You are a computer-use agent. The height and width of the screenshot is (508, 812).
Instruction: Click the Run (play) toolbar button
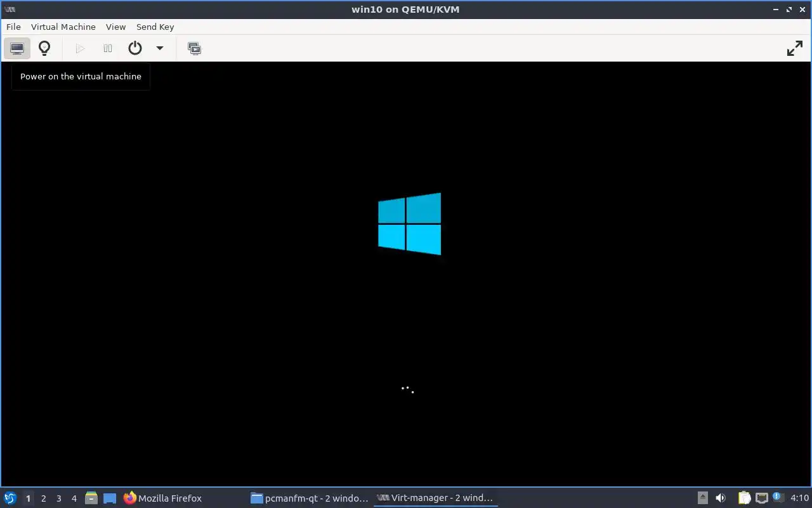click(80, 48)
